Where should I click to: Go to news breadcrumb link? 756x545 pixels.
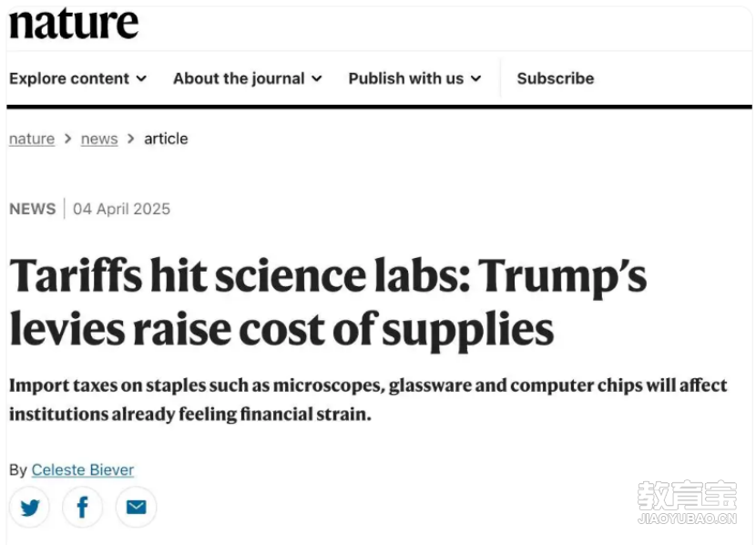pyautogui.click(x=99, y=139)
